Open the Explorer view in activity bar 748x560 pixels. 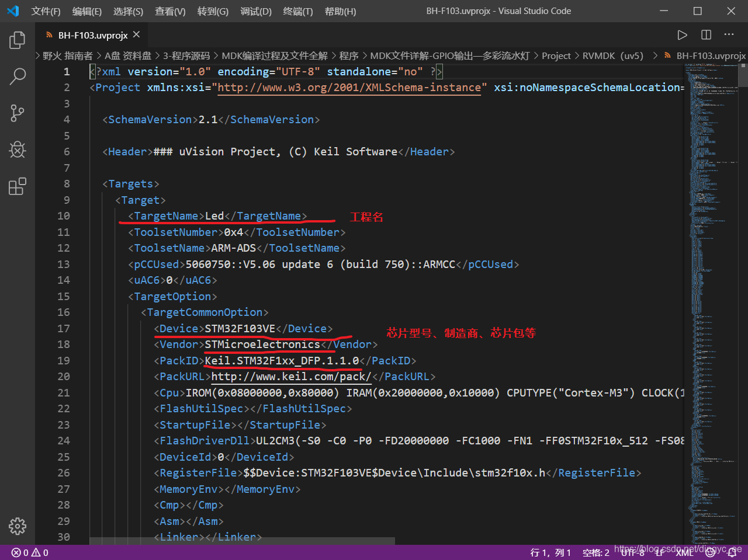pyautogui.click(x=18, y=40)
